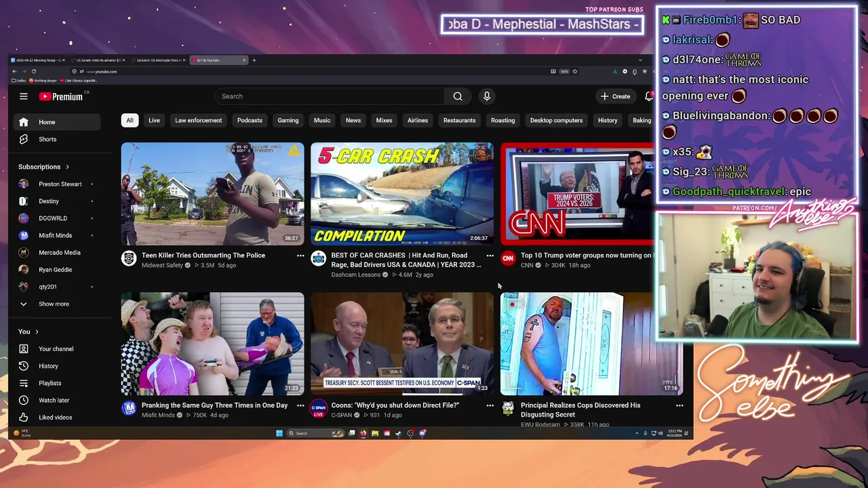868x488 pixels.
Task: Start voice search with microphone icon
Action: (486, 96)
